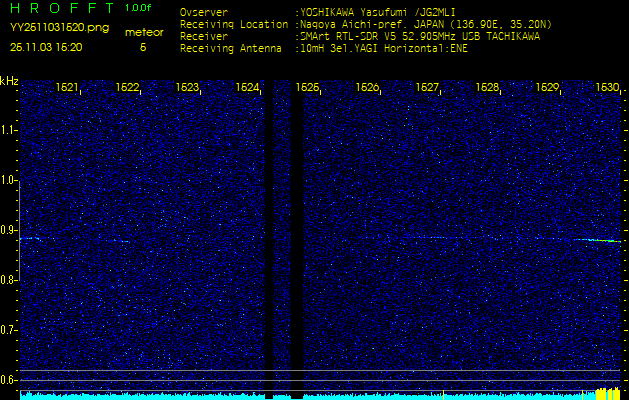Click the yellow level bars at bottom right

point(608,394)
